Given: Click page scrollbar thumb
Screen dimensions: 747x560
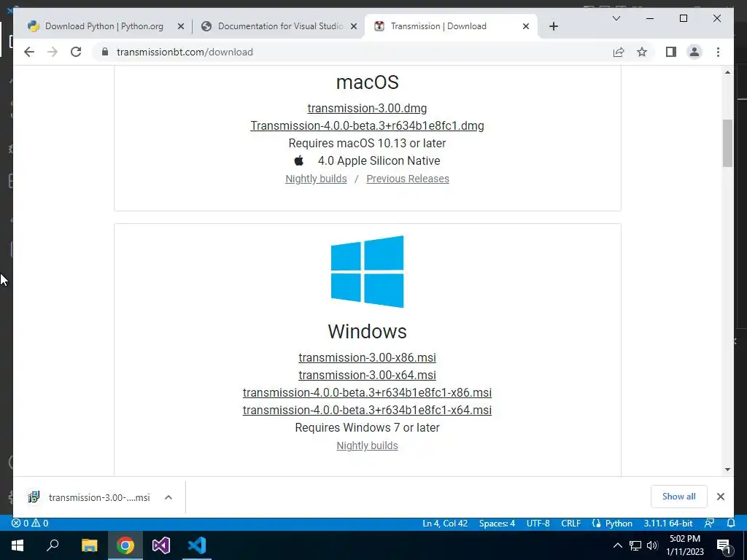Looking at the screenshot, I should pyautogui.click(x=727, y=143).
